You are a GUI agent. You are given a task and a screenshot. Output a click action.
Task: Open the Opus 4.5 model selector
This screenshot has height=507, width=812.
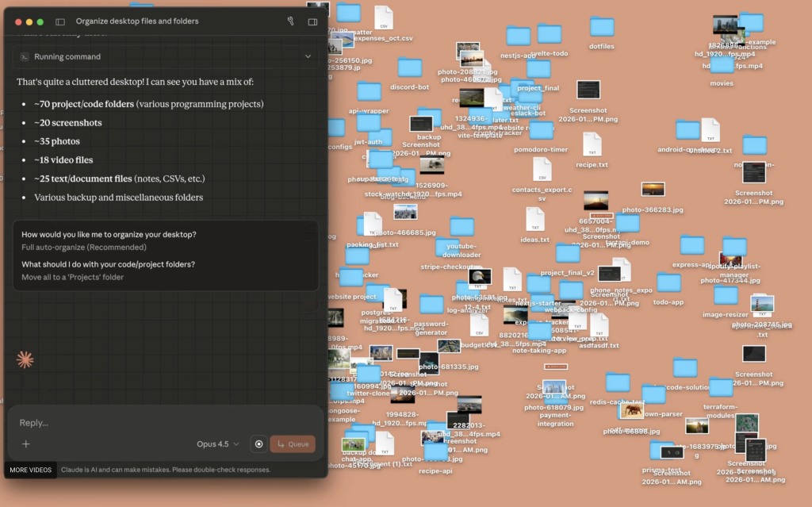(216, 444)
